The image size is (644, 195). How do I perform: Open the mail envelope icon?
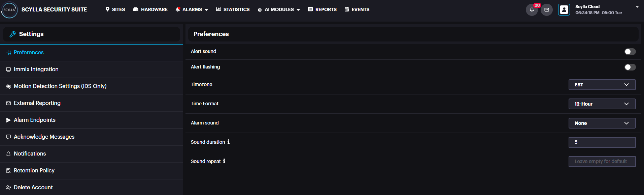[x=547, y=10]
